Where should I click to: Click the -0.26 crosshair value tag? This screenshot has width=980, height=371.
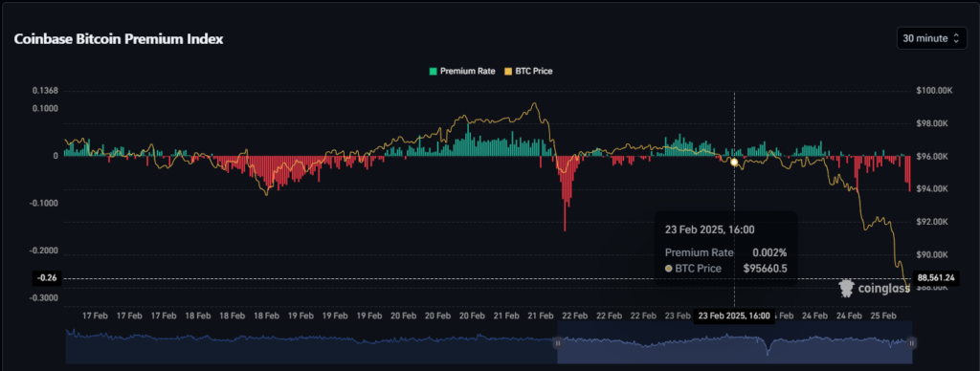point(47,278)
